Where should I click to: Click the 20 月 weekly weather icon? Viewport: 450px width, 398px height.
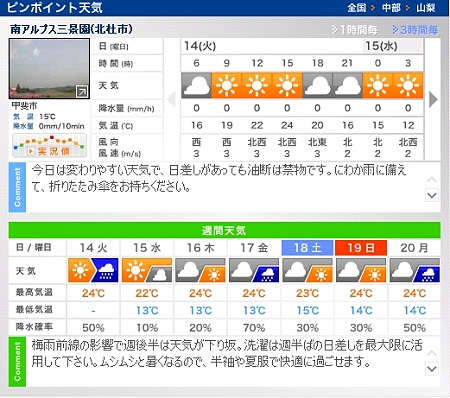415,270
